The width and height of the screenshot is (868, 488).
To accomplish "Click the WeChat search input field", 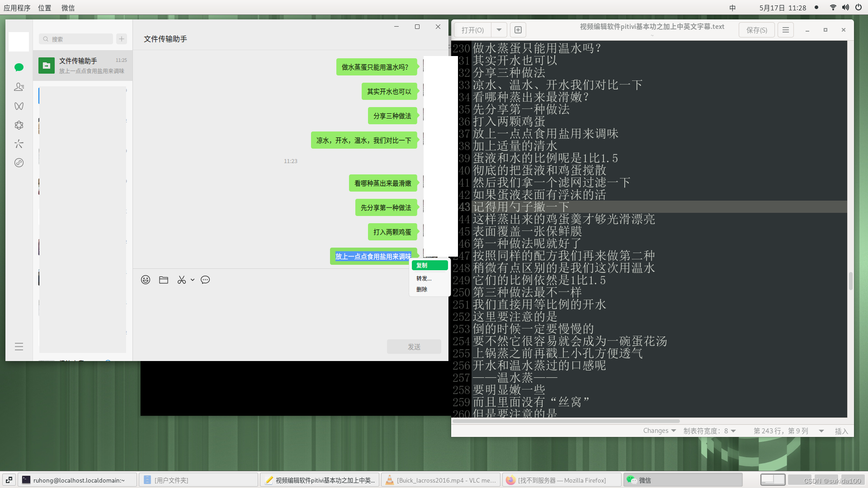I will (x=77, y=39).
